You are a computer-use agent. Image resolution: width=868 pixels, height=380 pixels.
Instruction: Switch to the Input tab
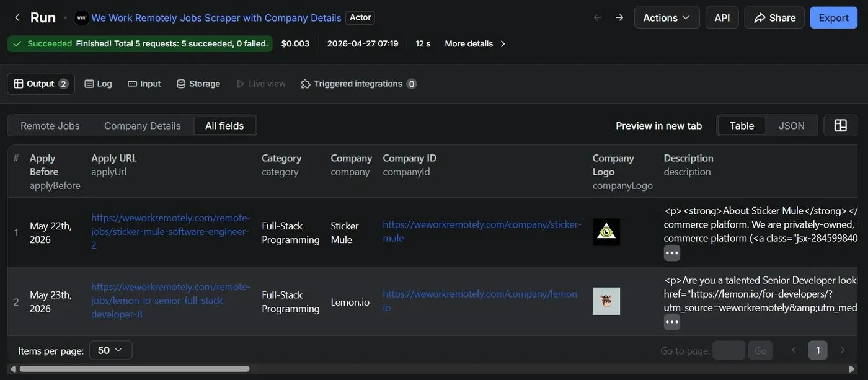point(144,84)
